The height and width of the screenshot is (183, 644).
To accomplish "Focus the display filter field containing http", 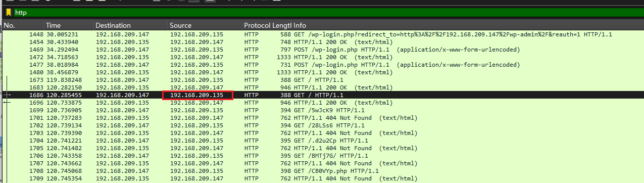I will click(328, 13).
